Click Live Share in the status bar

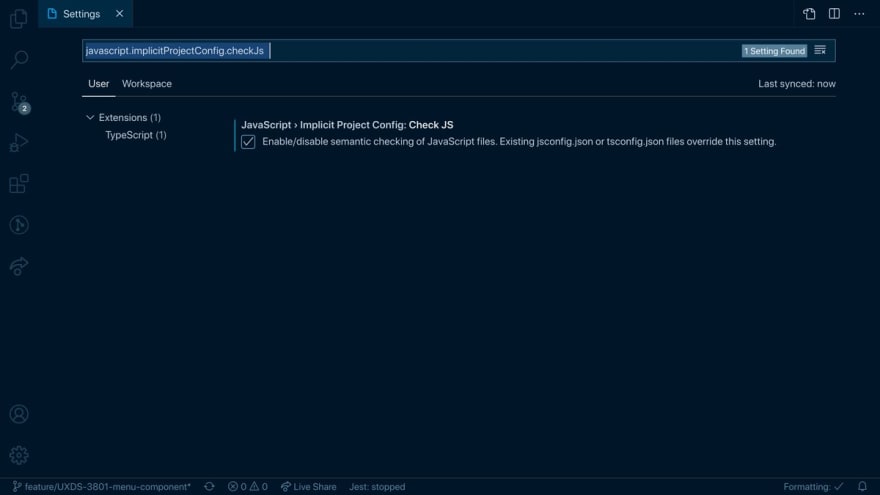tap(309, 487)
